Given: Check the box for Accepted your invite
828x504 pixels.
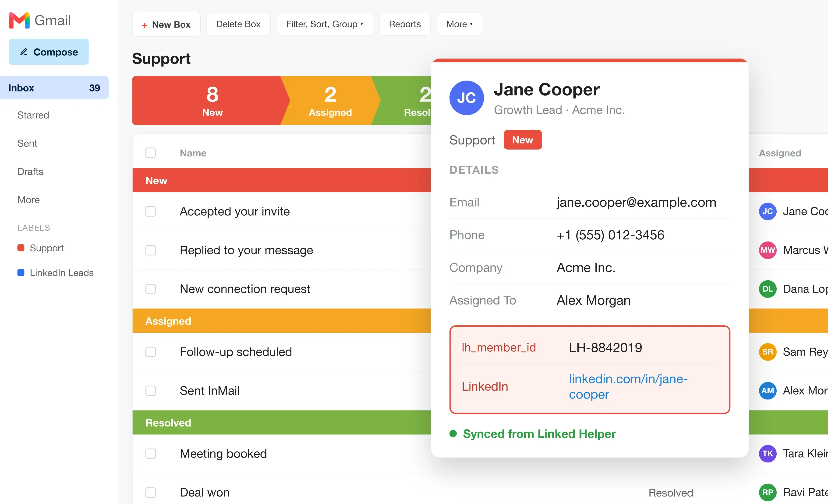Looking at the screenshot, I should coord(151,212).
